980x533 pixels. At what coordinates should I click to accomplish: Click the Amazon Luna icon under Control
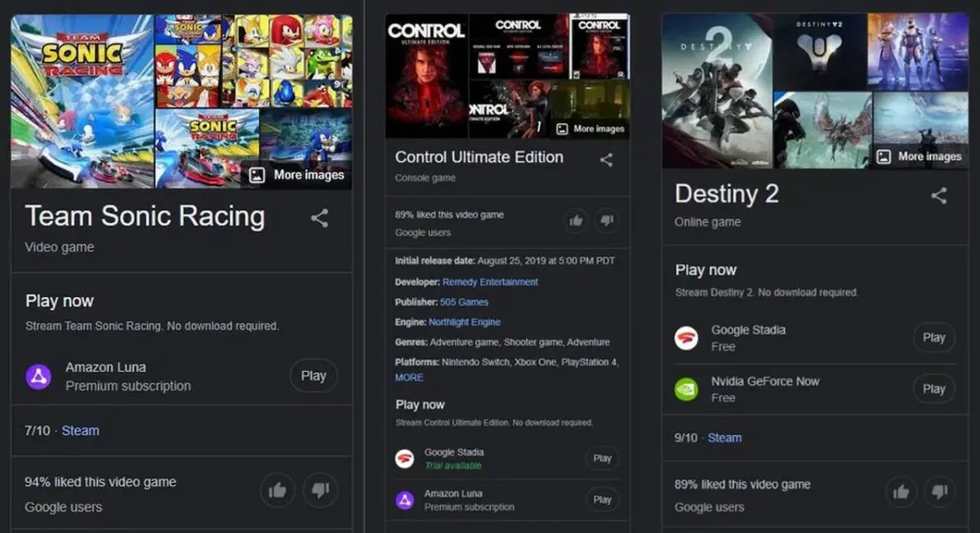[404, 500]
